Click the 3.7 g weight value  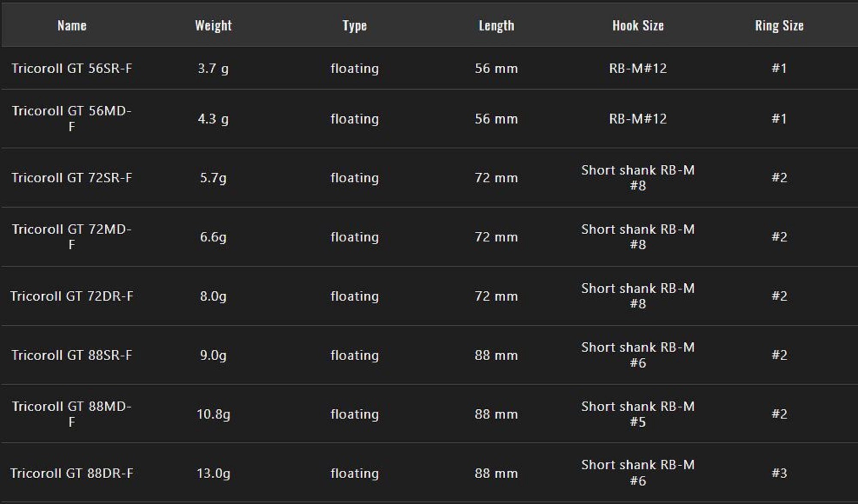click(x=213, y=68)
